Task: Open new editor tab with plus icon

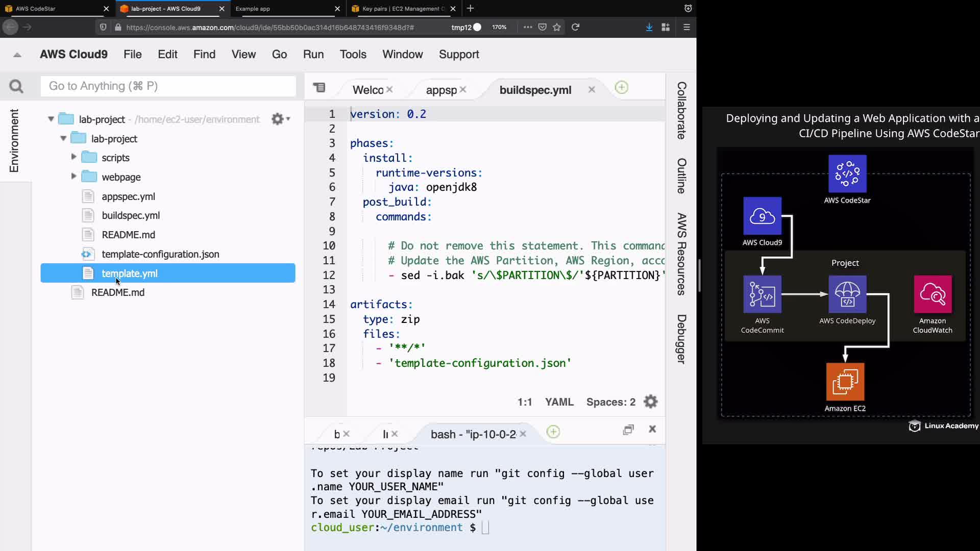Action: (x=621, y=88)
